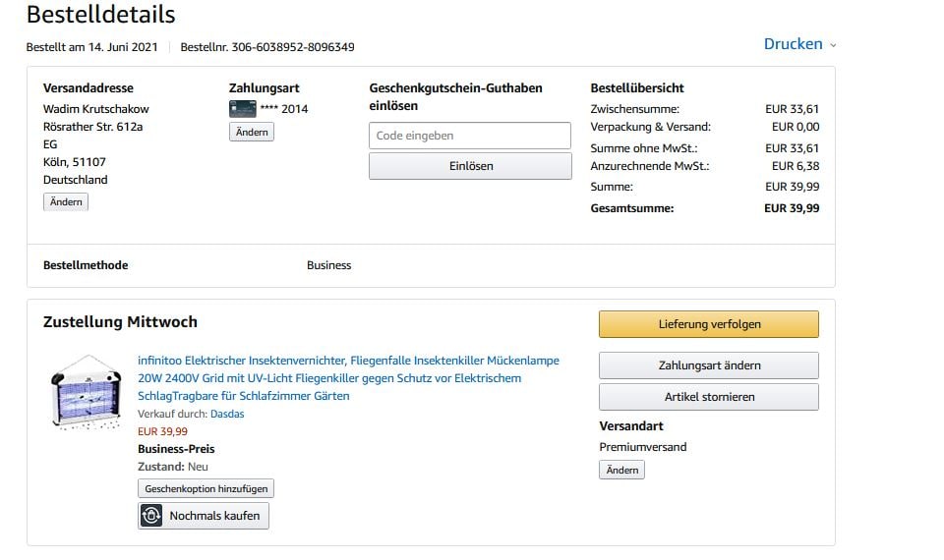944x560 pixels.
Task: Open the insect killer product thumbnail
Action: [x=86, y=392]
